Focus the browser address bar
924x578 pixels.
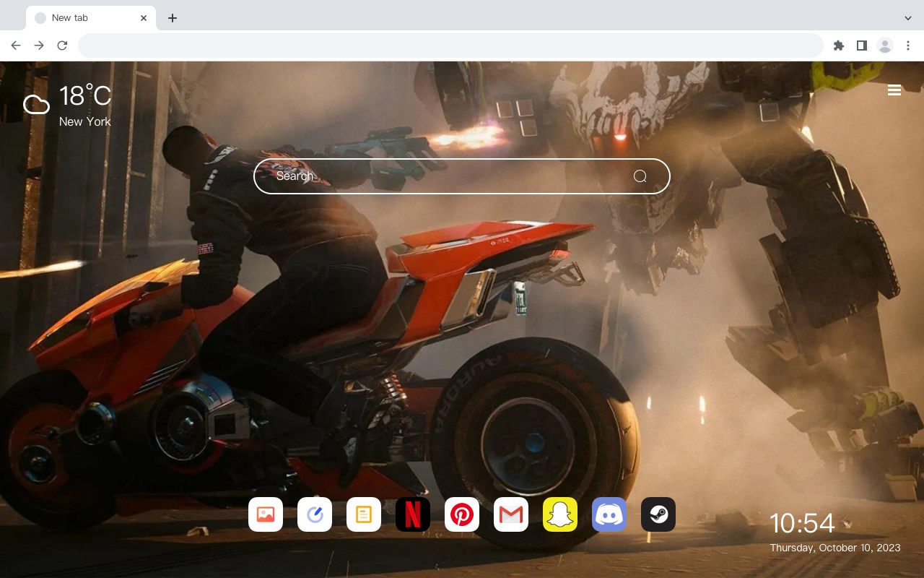(450, 46)
